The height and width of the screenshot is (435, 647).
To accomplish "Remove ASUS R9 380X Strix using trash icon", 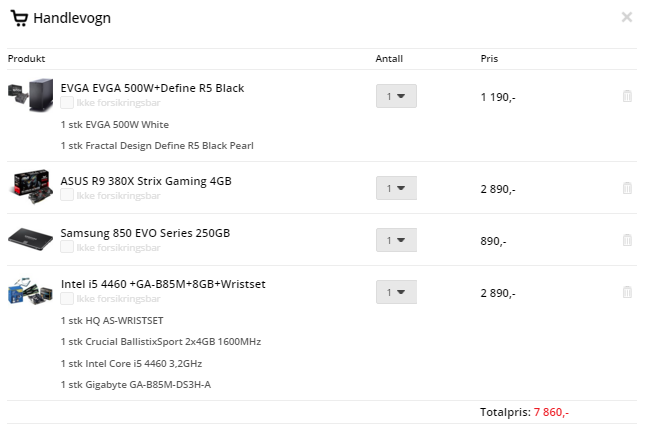I will tap(627, 188).
